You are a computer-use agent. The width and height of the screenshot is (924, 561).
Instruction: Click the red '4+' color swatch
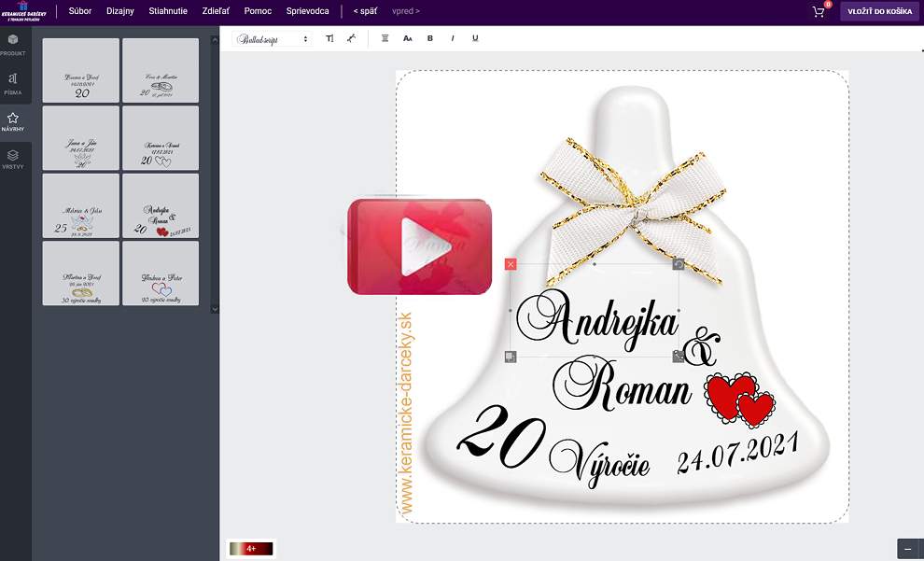coord(251,549)
